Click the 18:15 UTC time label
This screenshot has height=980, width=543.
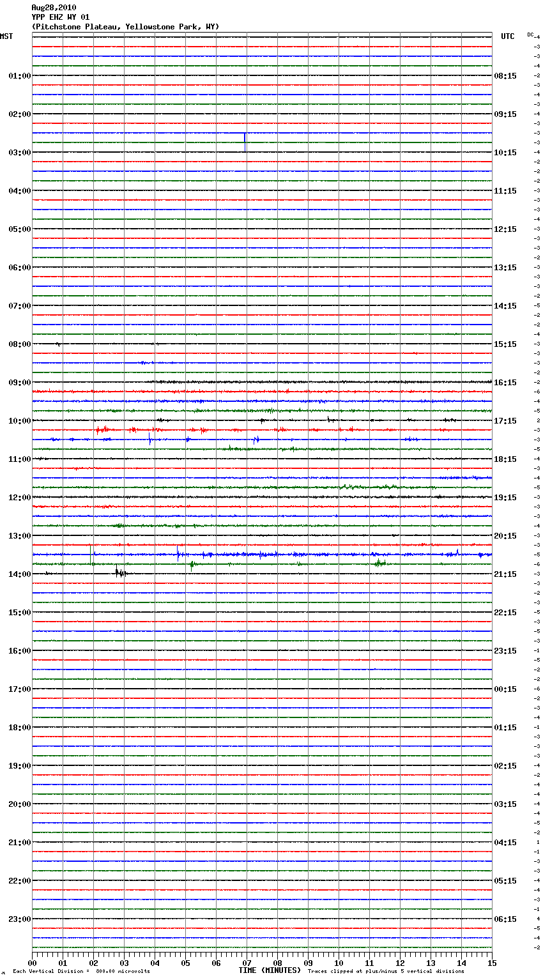tap(505, 459)
